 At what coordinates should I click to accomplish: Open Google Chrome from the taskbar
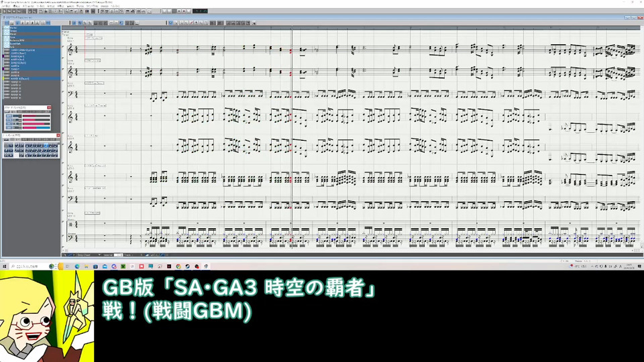coord(178,266)
